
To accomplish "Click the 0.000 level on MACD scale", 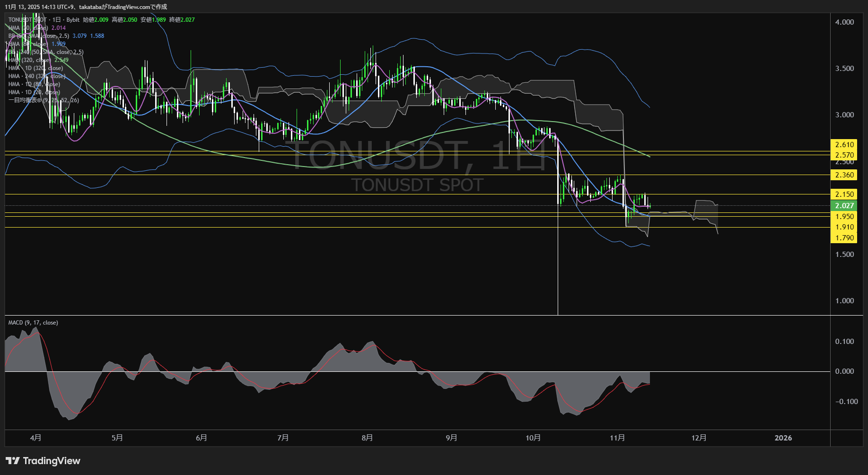I will pos(844,371).
